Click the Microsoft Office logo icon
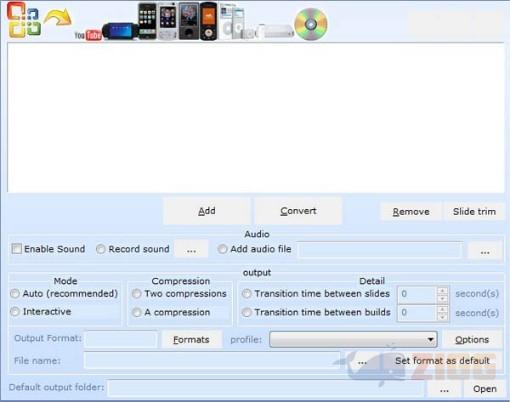Screen dimensions: 510x402 coord(24,20)
